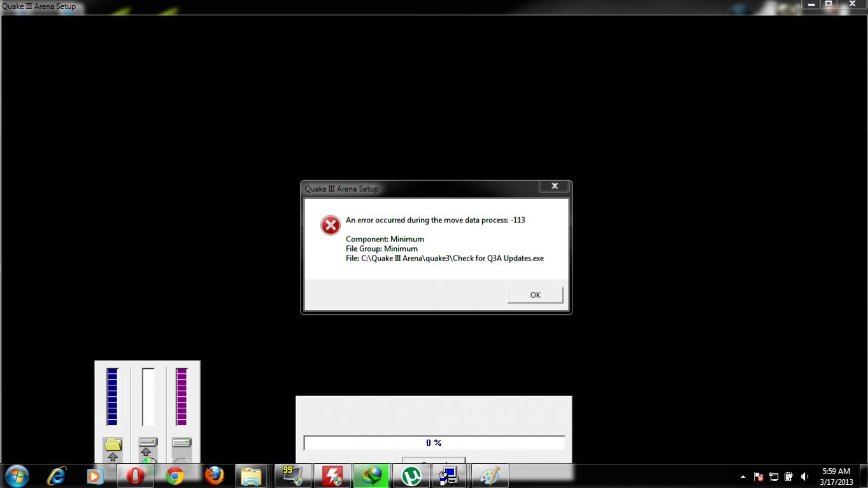Click the red error icon in dialog
This screenshot has width=868, height=488.
(330, 225)
